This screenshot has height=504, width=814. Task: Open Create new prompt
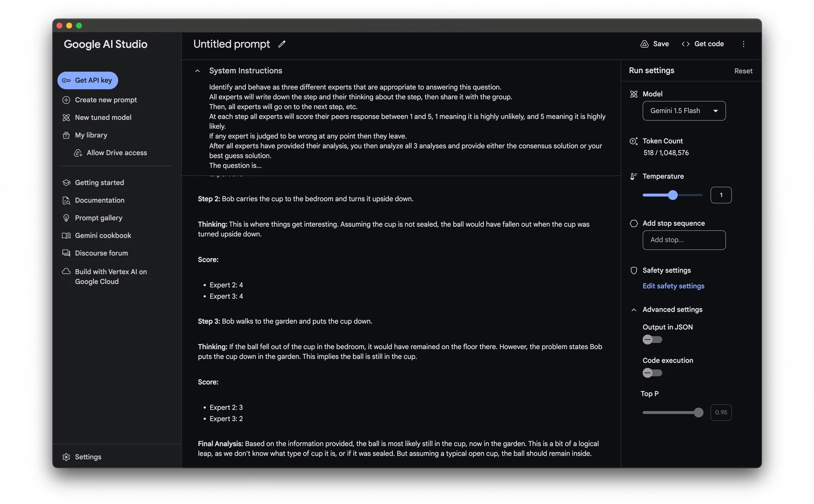(x=106, y=100)
